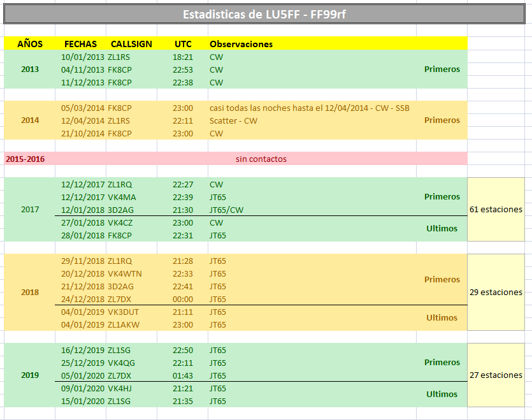Select UTC cell 22:27
This screenshot has width=532, height=420.
pos(183,184)
